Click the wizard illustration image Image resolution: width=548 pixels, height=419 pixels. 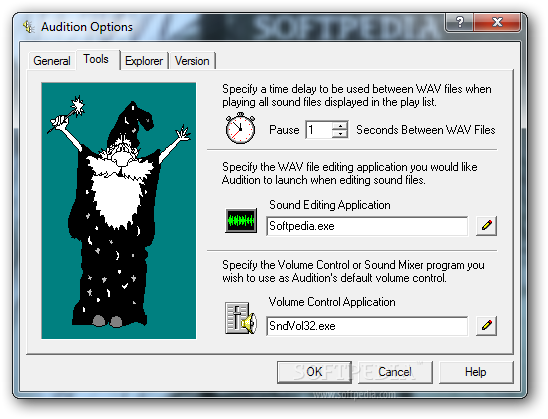(118, 211)
